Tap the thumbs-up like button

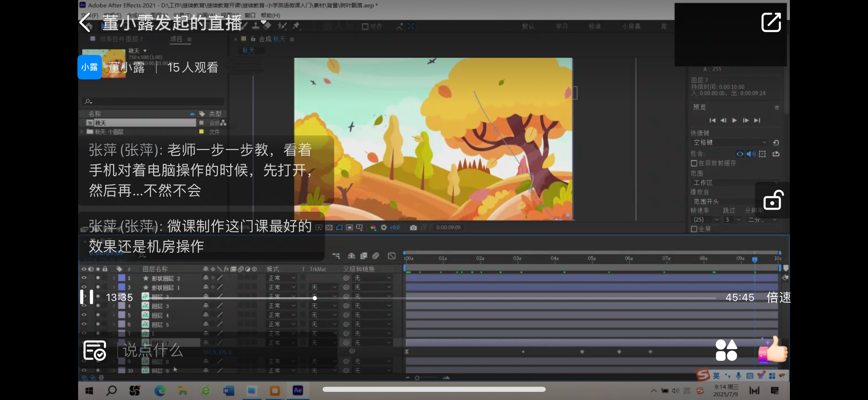(x=773, y=349)
